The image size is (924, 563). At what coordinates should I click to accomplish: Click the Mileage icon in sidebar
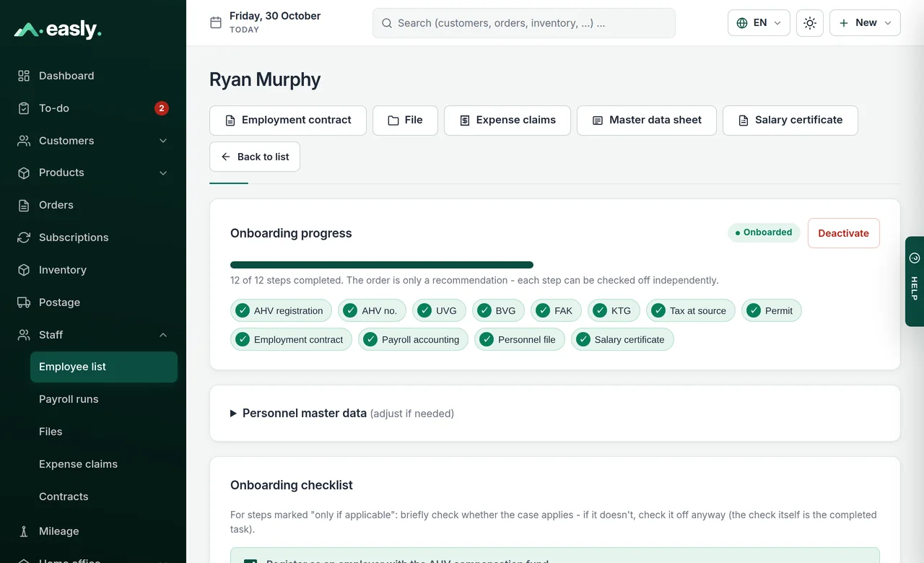(24, 531)
